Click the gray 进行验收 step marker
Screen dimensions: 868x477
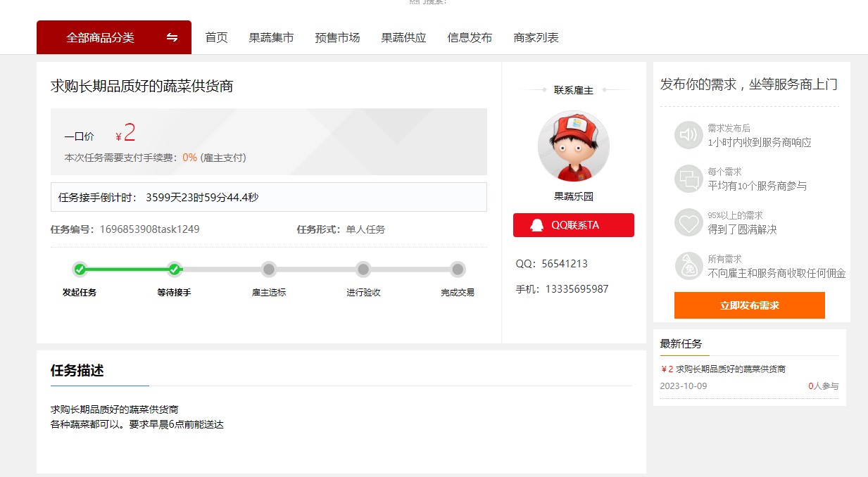(363, 269)
